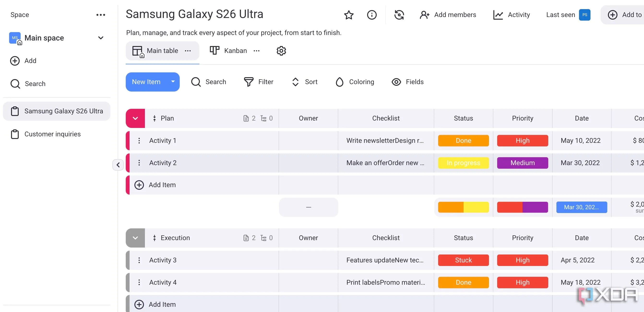
Task: Open Space three-dot options menu
Action: click(101, 15)
